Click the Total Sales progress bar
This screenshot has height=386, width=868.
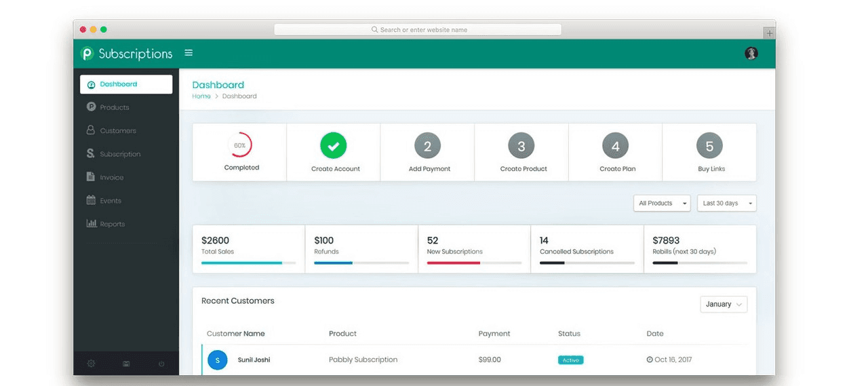click(x=248, y=263)
